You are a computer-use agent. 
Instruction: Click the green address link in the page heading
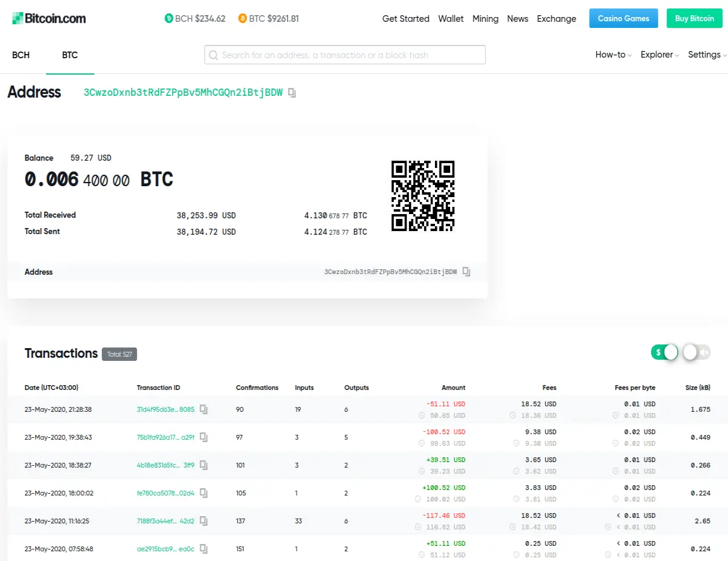(x=183, y=93)
